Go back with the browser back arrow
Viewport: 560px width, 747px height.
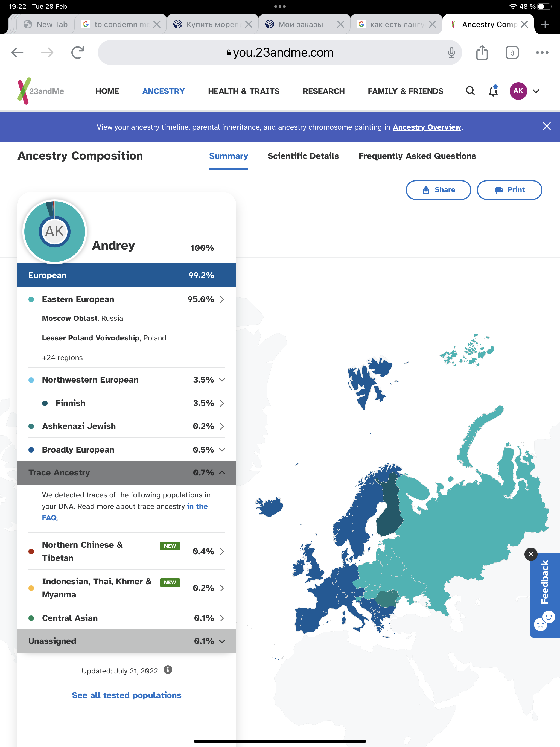[17, 53]
